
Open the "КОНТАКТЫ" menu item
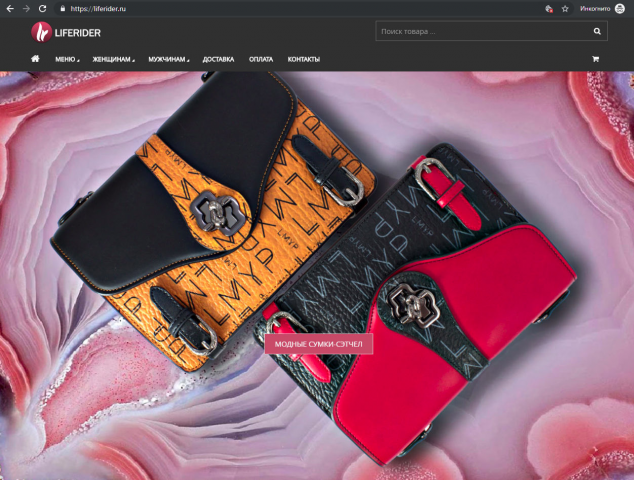pos(304,59)
